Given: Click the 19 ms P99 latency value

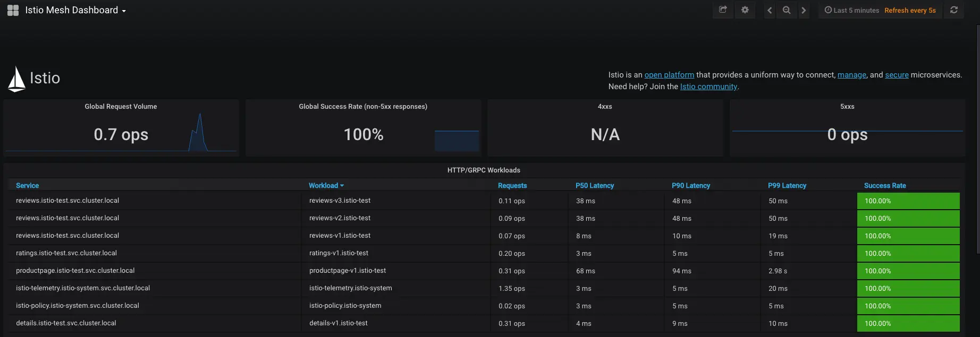Looking at the screenshot, I should tap(778, 236).
